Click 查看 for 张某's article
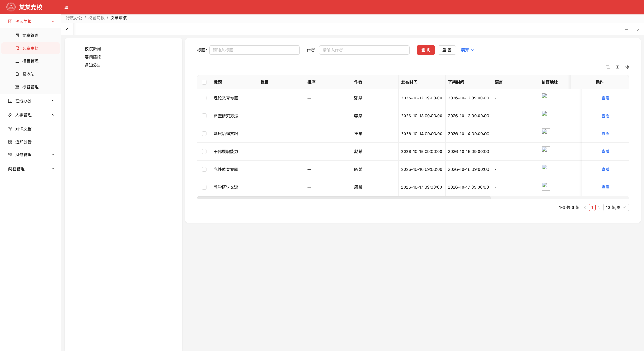The width and height of the screenshot is (644, 351). coord(605,98)
